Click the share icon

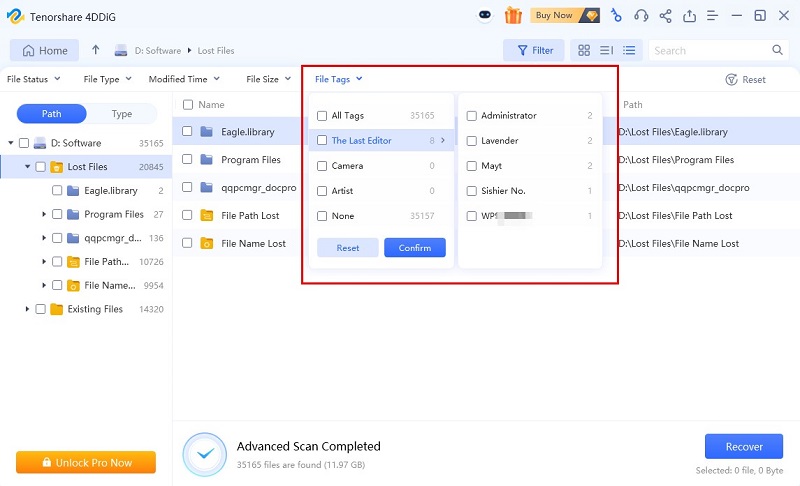coord(665,16)
